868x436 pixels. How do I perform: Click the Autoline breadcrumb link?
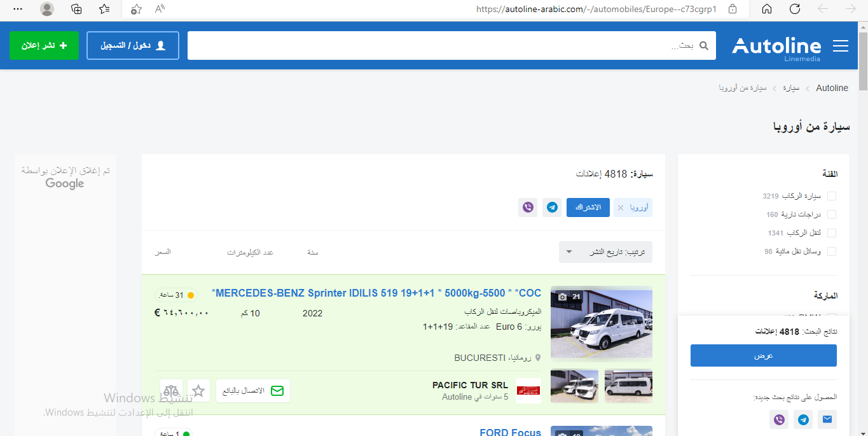pyautogui.click(x=832, y=88)
